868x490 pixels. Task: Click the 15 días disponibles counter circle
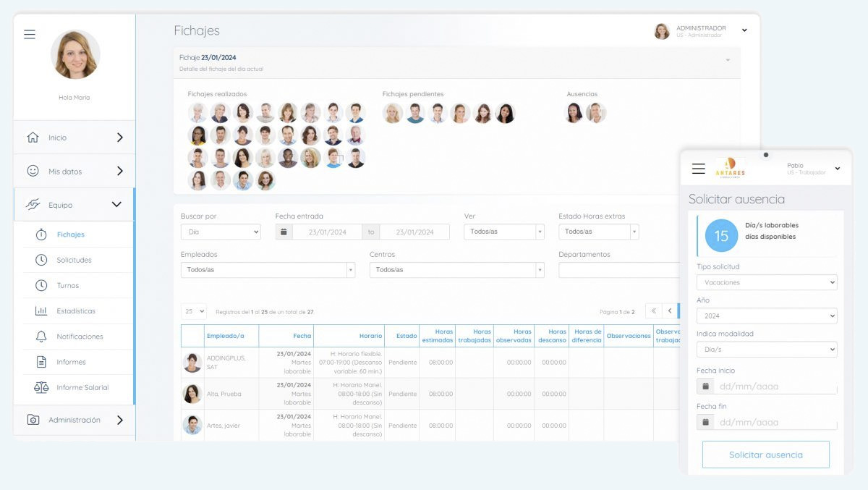click(x=721, y=235)
